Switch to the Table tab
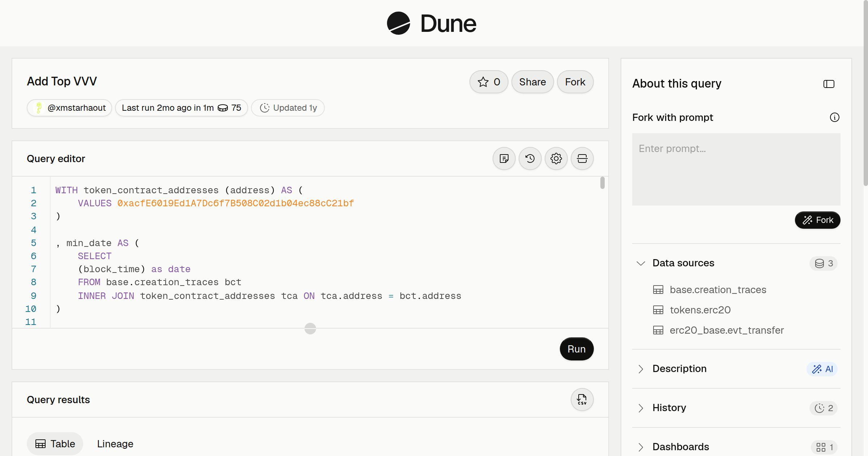 (x=55, y=444)
